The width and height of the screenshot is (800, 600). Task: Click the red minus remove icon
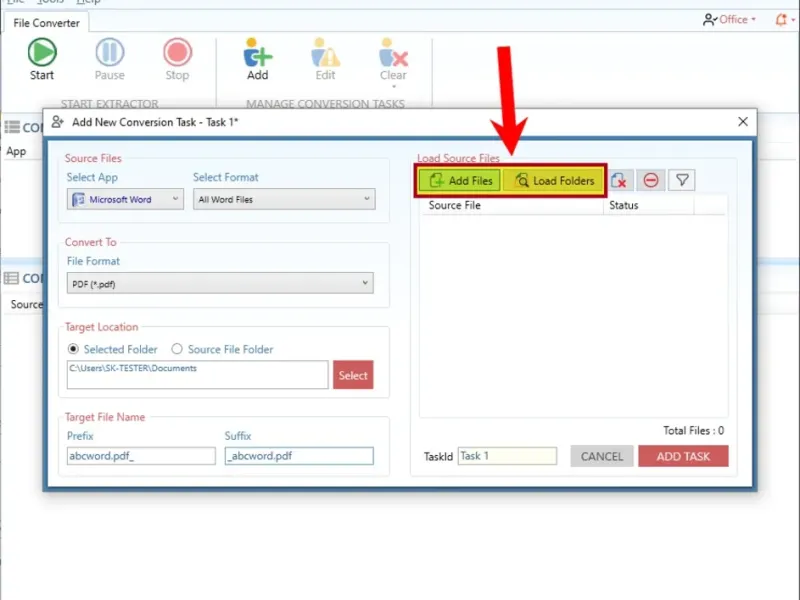[x=651, y=180]
